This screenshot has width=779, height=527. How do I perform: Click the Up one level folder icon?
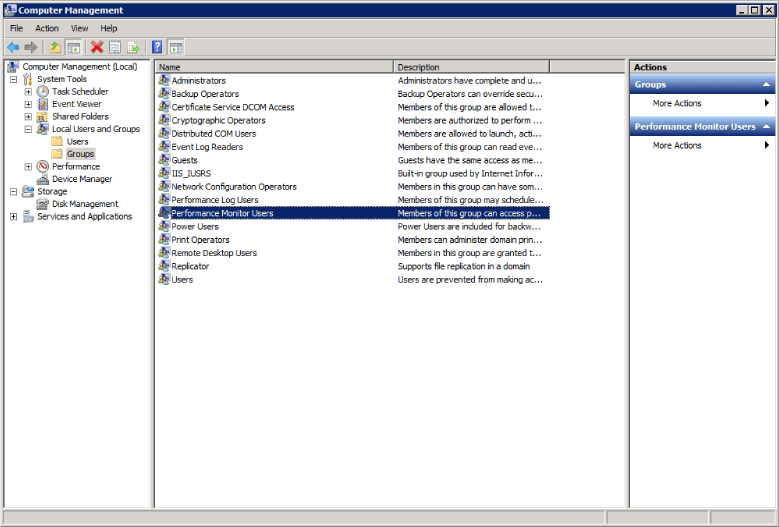click(x=55, y=48)
